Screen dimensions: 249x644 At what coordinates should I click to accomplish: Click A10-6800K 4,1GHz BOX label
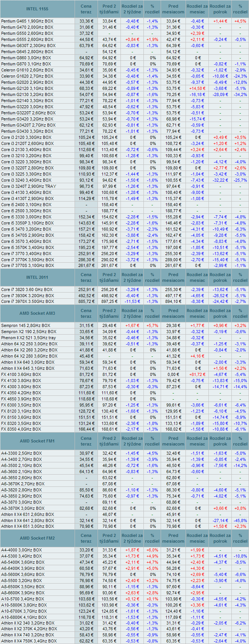pyautogui.click(x=24, y=617)
